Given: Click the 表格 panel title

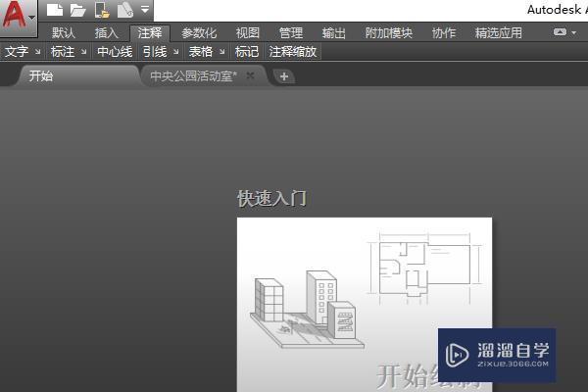Looking at the screenshot, I should tap(201, 52).
